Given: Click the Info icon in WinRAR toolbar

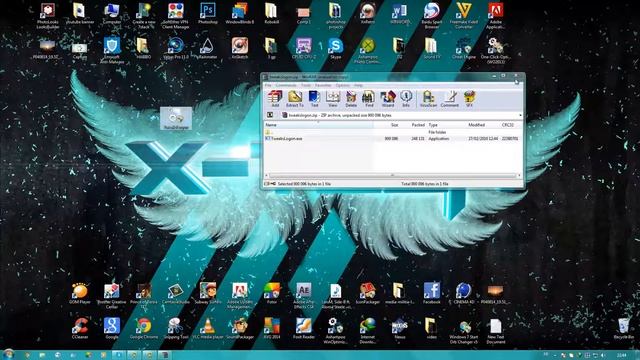Looking at the screenshot, I should 406,99.
